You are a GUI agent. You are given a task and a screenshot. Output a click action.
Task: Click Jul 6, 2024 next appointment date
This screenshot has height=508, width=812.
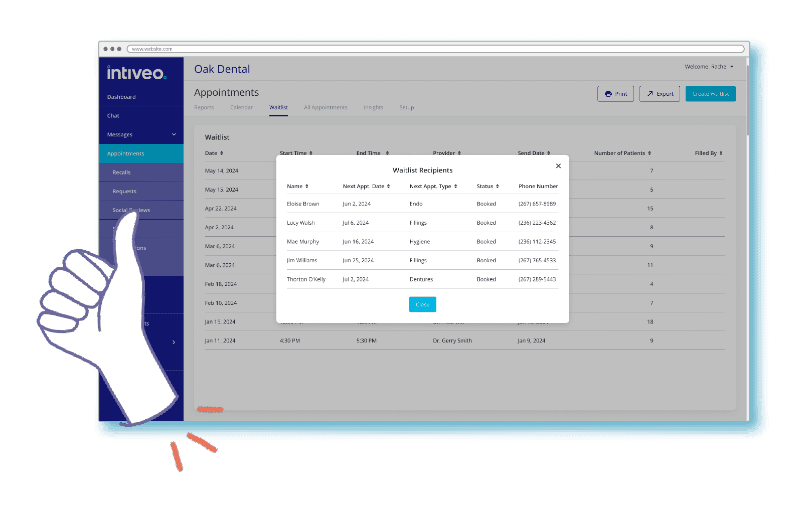tap(356, 223)
